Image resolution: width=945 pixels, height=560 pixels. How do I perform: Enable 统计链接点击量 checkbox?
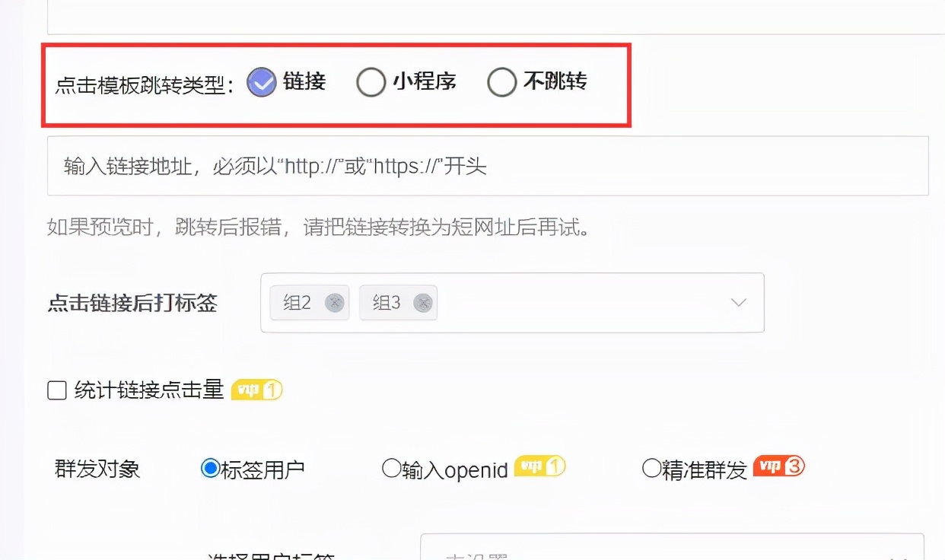click(57, 391)
